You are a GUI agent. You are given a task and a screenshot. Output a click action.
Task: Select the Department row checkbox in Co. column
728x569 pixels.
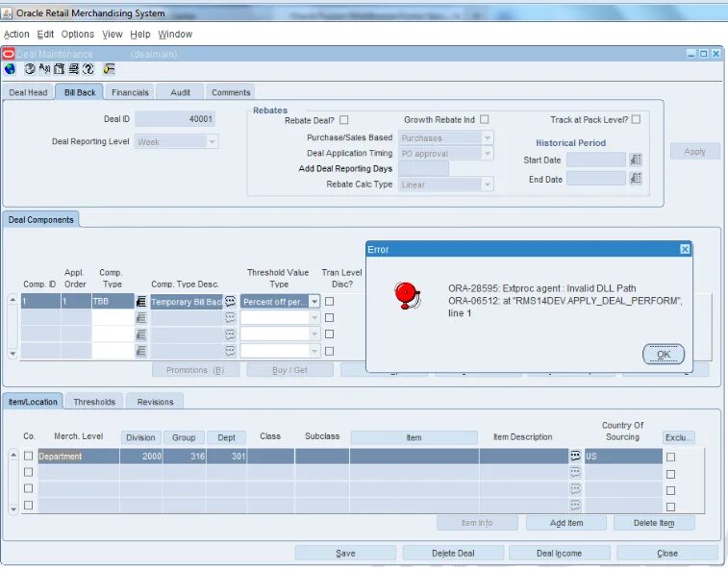[x=28, y=456]
